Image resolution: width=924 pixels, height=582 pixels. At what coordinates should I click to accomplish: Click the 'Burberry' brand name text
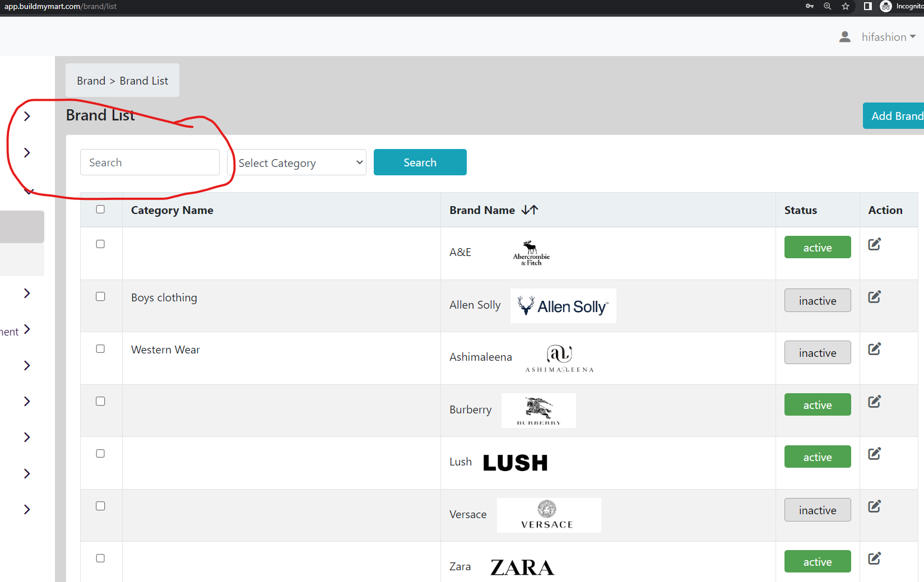pos(471,409)
